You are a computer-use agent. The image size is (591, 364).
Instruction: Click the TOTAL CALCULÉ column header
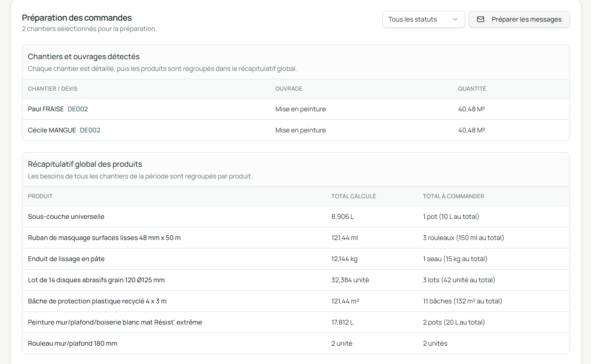coord(354,196)
